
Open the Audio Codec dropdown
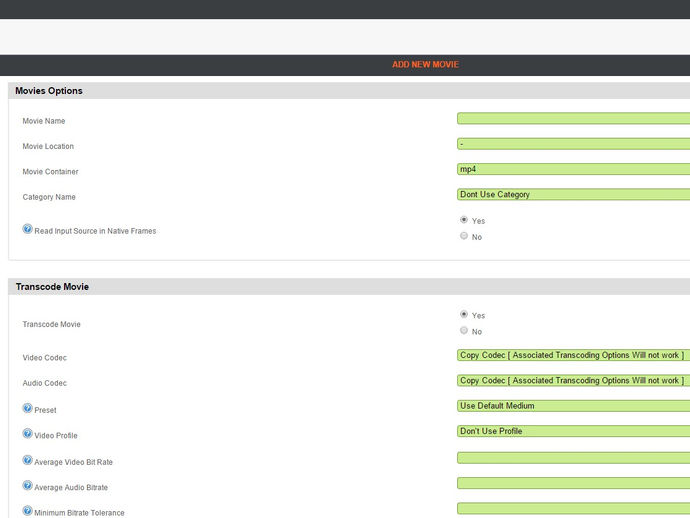click(573, 381)
